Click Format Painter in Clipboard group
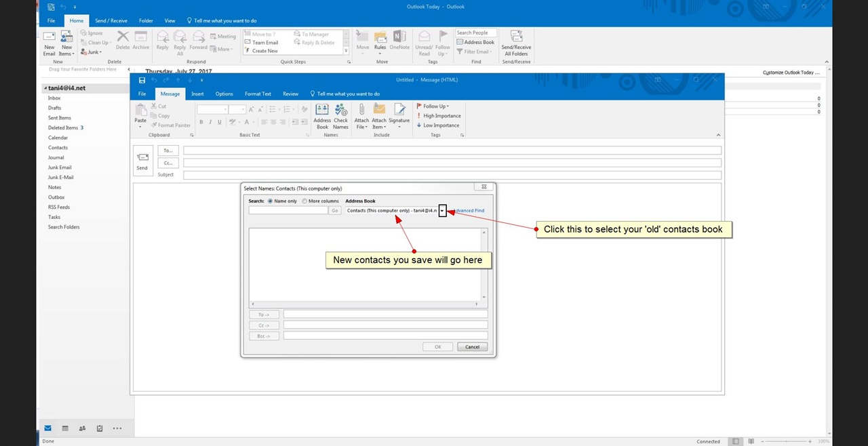The width and height of the screenshot is (868, 446). pos(171,125)
